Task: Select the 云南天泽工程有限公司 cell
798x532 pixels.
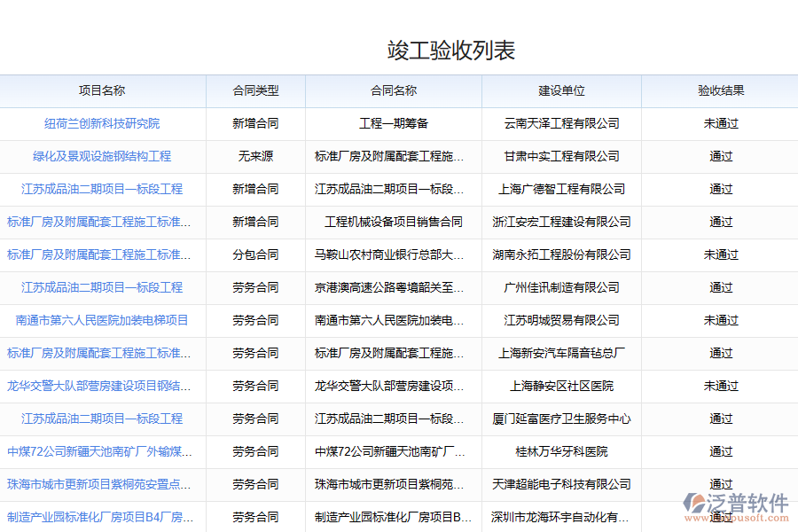Action: tap(561, 123)
